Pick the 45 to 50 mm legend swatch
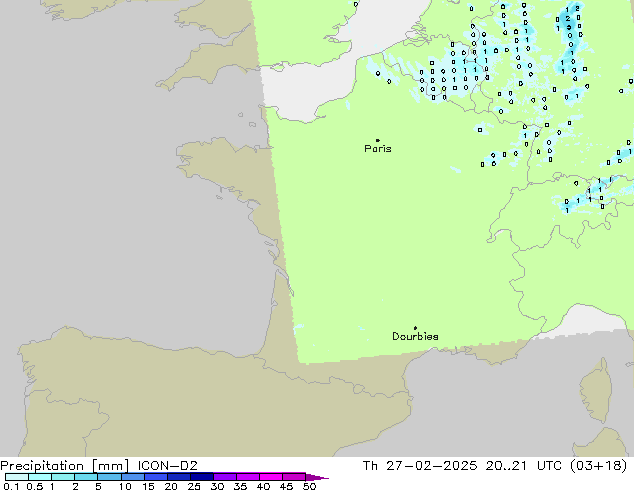The width and height of the screenshot is (634, 490). click(x=294, y=477)
